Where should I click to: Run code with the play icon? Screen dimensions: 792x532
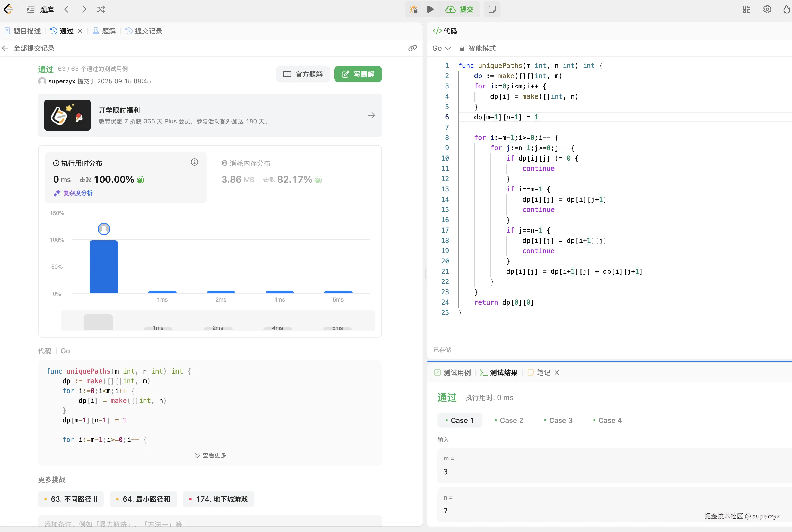(430, 9)
